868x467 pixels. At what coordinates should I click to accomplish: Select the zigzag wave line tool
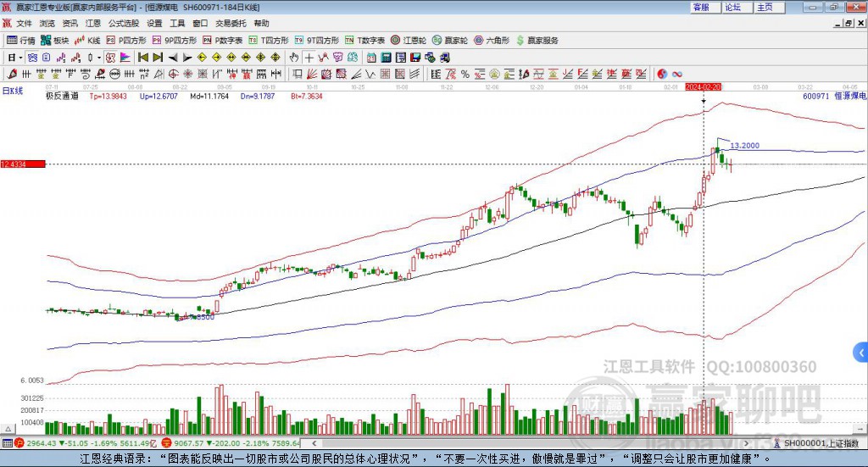click(370, 74)
